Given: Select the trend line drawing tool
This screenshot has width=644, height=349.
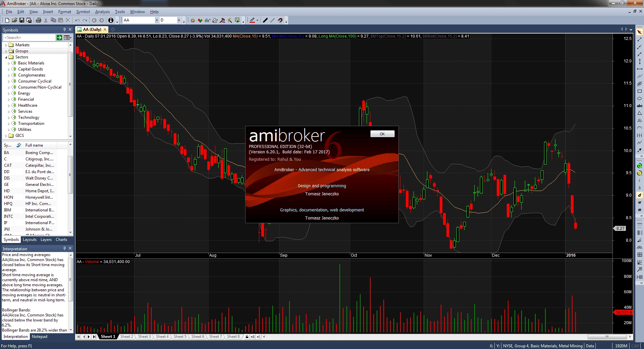Looking at the screenshot, I should click(639, 39).
